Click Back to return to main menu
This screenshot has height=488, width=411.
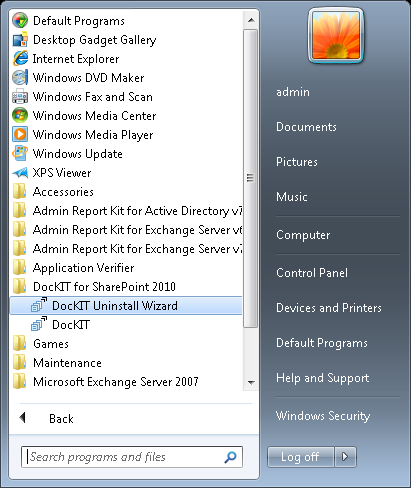tap(61, 419)
